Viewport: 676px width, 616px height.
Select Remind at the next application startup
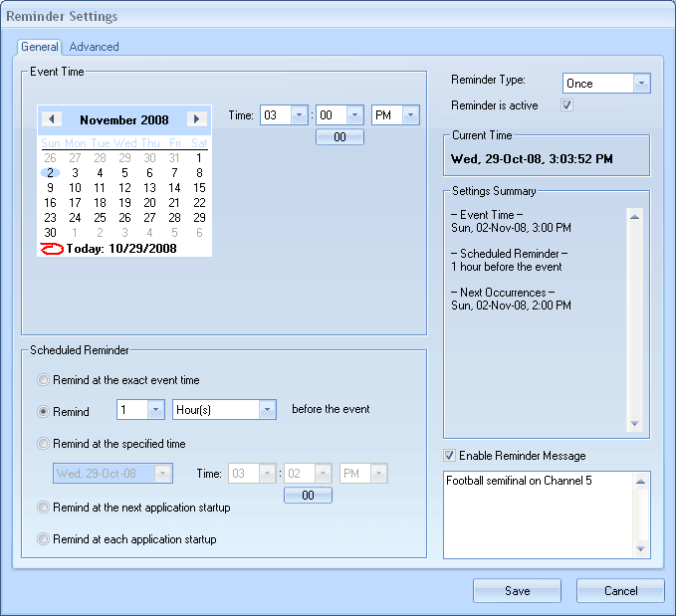pos(43,508)
